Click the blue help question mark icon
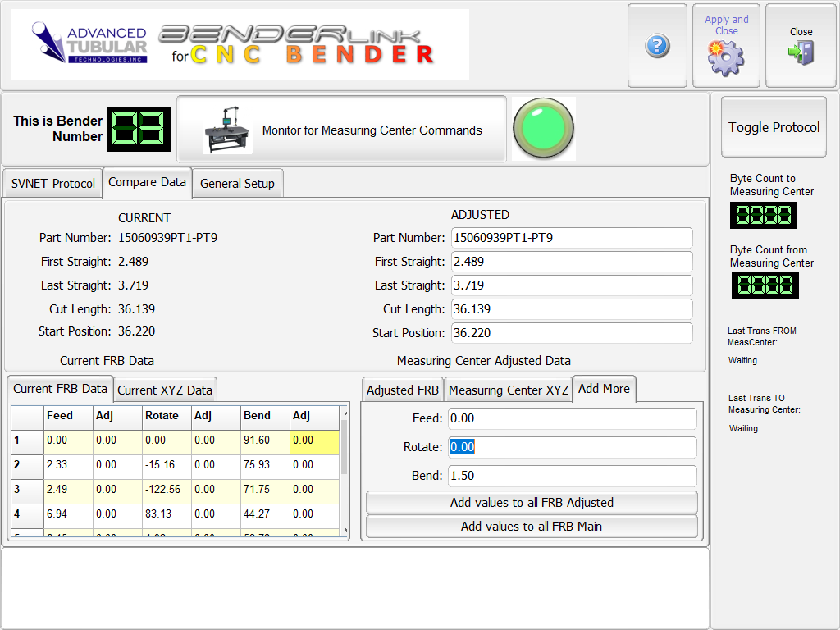 [x=657, y=46]
